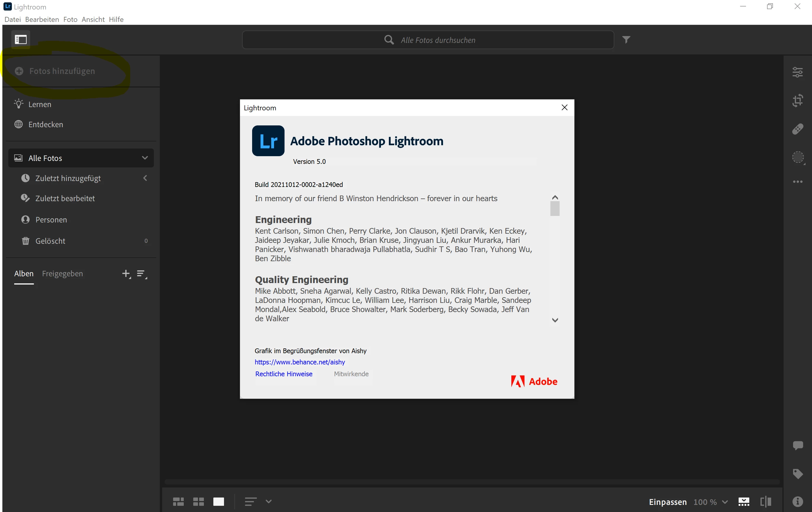Switch to Detail single-photo view

218,502
